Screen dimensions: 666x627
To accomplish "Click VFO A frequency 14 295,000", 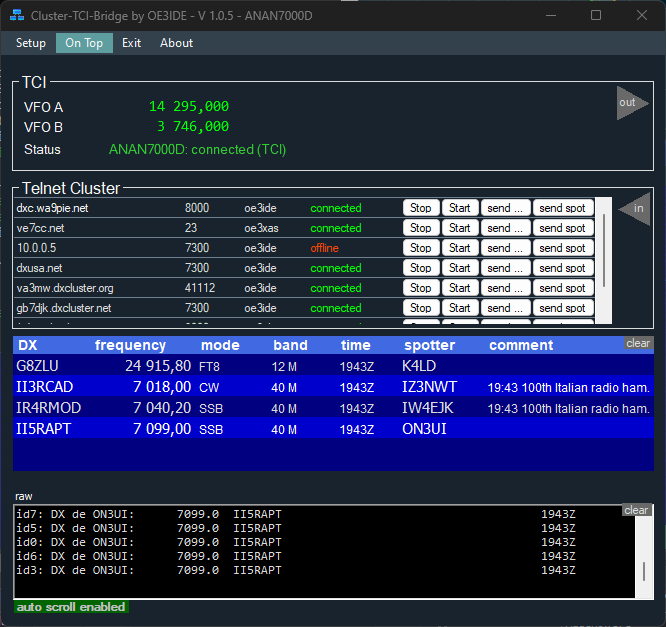I will [x=189, y=106].
